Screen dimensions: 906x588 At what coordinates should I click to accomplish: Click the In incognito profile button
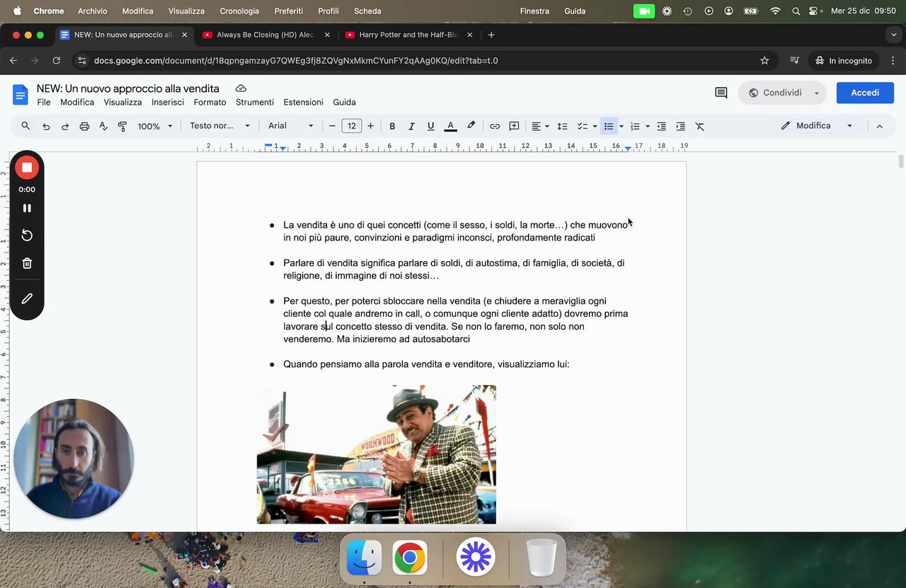[x=843, y=61]
